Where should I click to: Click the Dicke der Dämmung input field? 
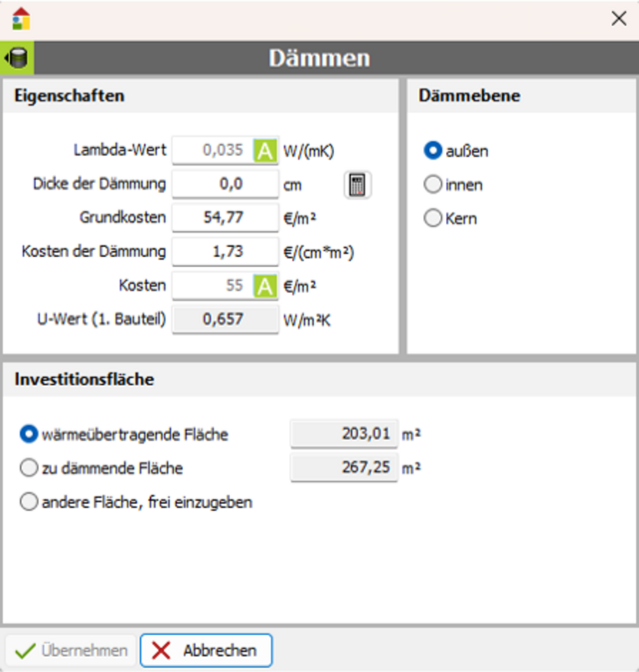coord(224,185)
